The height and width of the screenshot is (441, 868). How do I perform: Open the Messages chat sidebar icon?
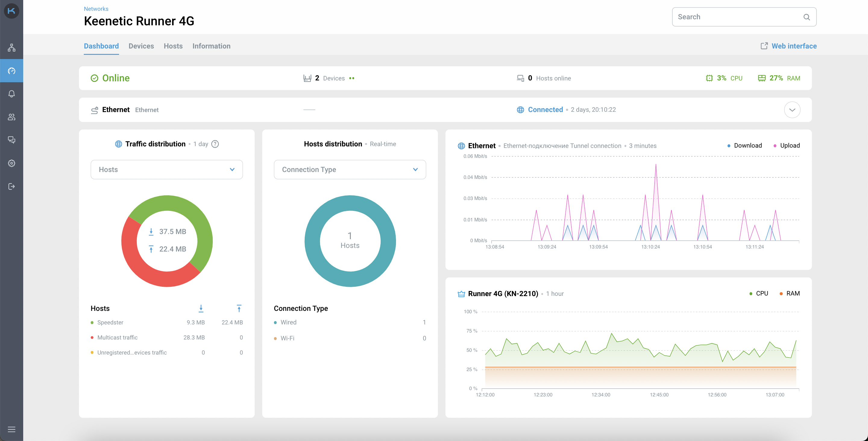tap(11, 140)
